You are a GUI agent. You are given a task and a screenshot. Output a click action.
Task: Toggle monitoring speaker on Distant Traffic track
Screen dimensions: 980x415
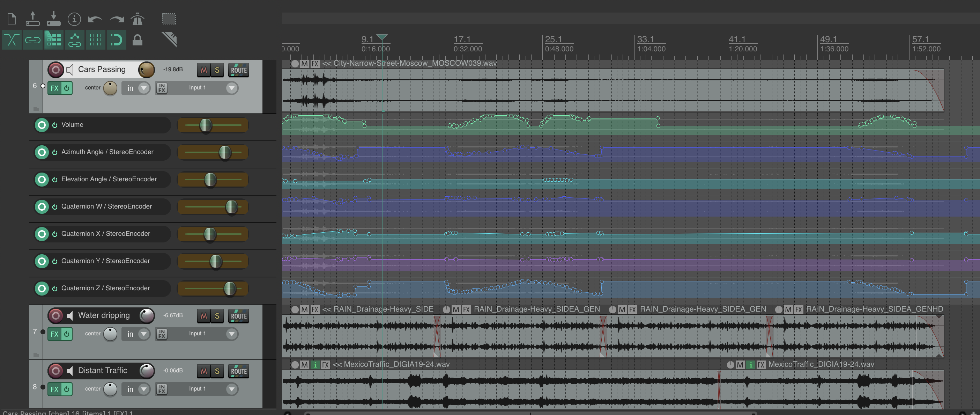[69, 371]
